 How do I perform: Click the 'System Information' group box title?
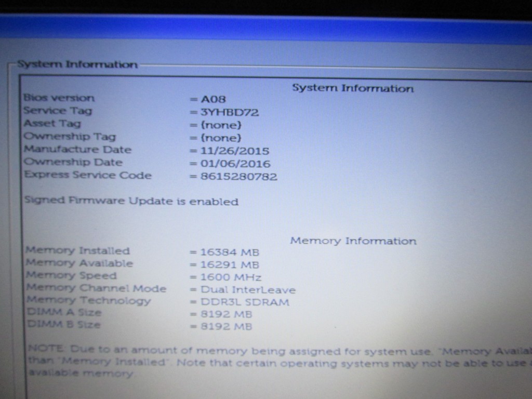point(77,64)
